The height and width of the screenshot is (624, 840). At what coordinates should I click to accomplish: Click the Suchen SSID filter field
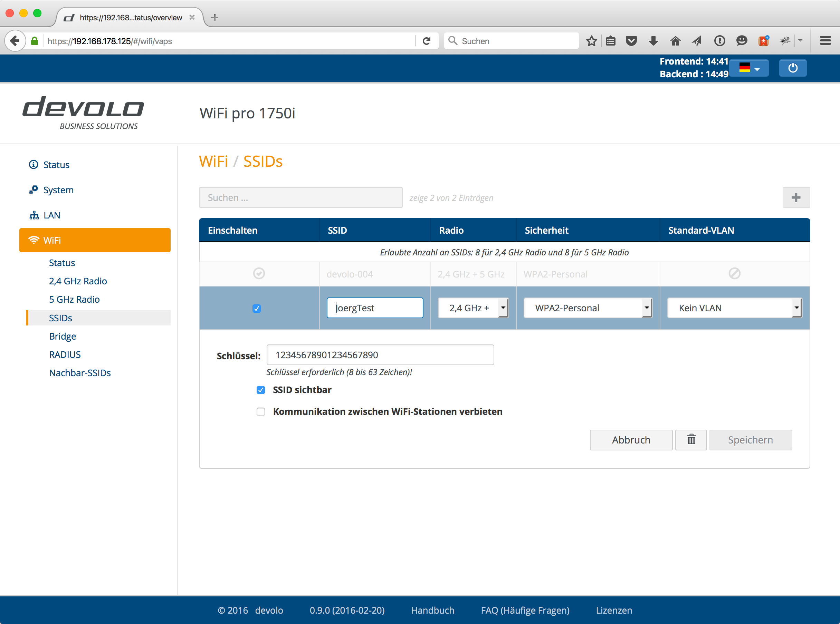[300, 197]
